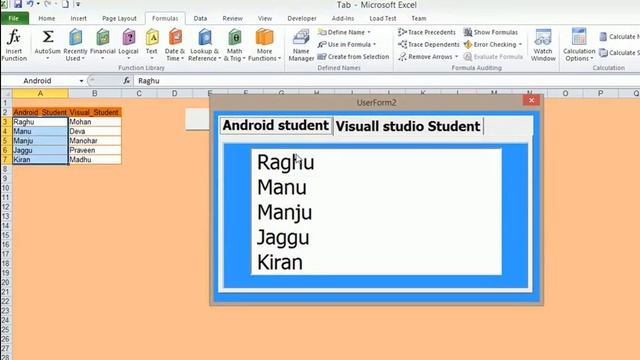This screenshot has width=640, height=360.
Task: Click the Calculate Now icon
Action: coord(603,36)
